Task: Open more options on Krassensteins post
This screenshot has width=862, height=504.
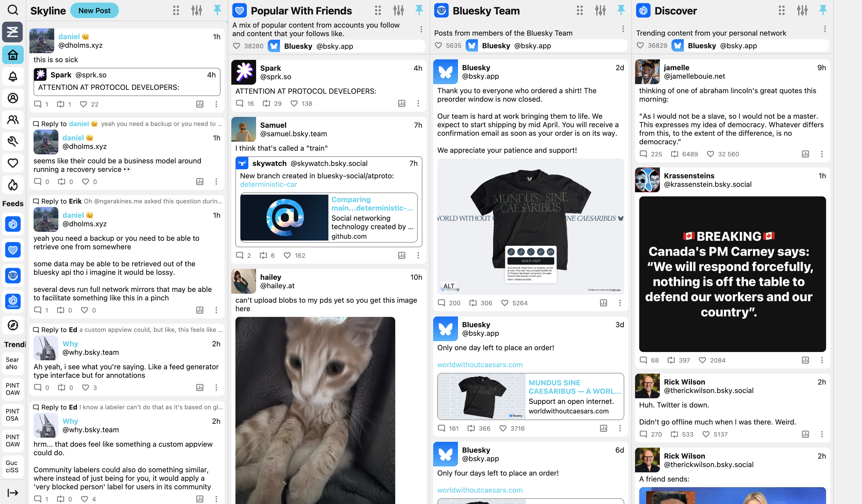Action: [822, 360]
